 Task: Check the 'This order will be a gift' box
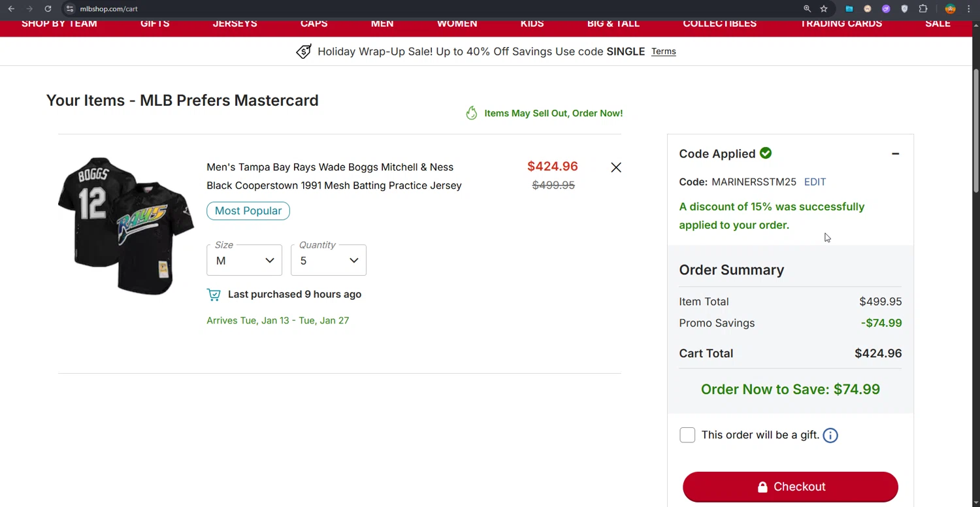[x=687, y=436]
